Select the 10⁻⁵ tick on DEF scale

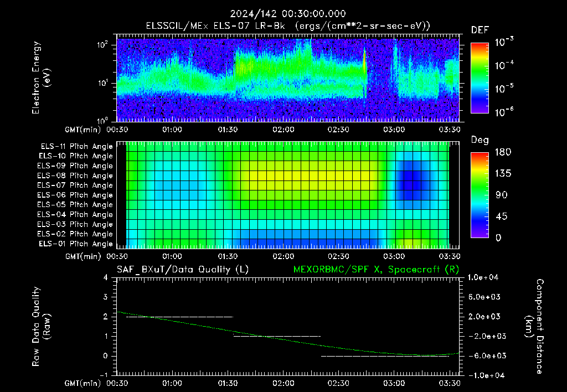tap(504, 89)
